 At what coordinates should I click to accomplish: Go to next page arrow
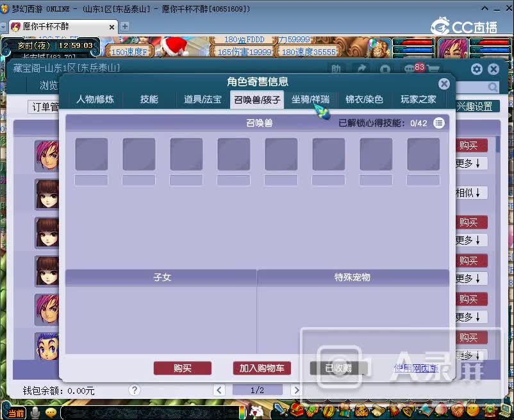coord(296,390)
